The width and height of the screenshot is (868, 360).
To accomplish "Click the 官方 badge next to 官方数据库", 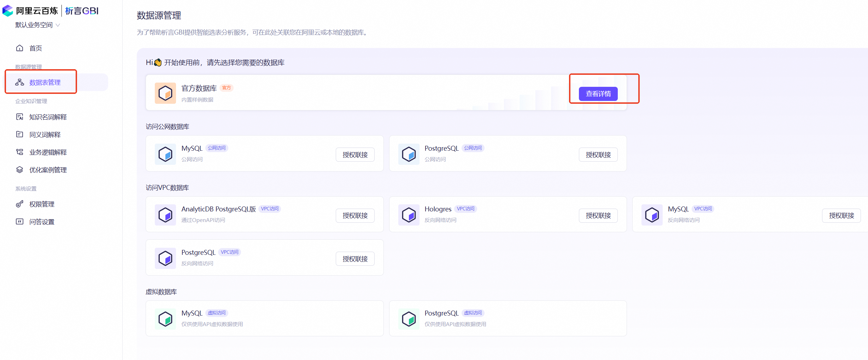I will click(x=227, y=88).
